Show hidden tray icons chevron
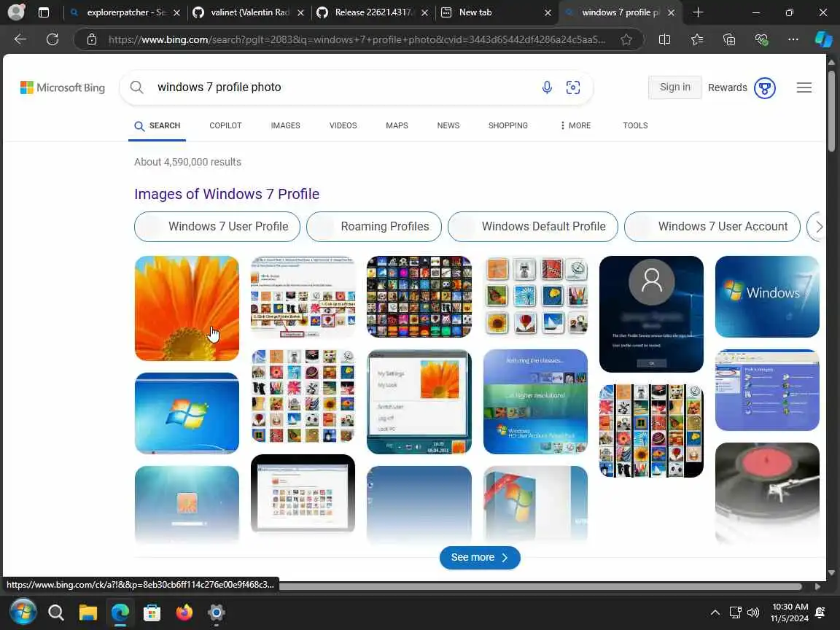 (715, 612)
